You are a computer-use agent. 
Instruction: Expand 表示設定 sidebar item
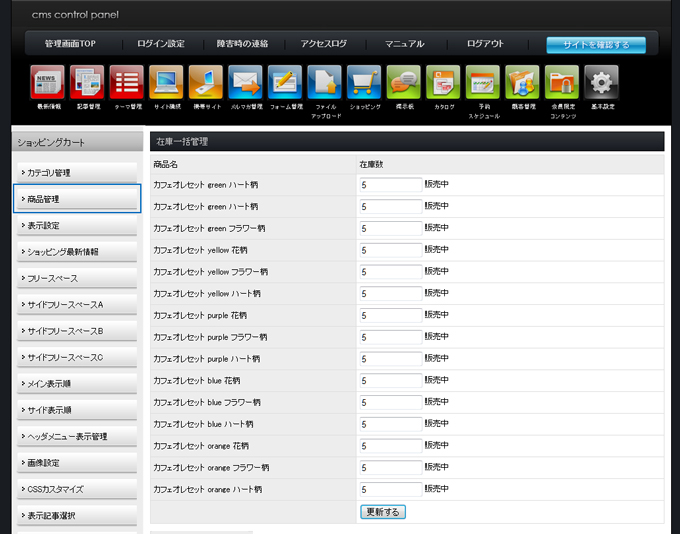(x=77, y=226)
